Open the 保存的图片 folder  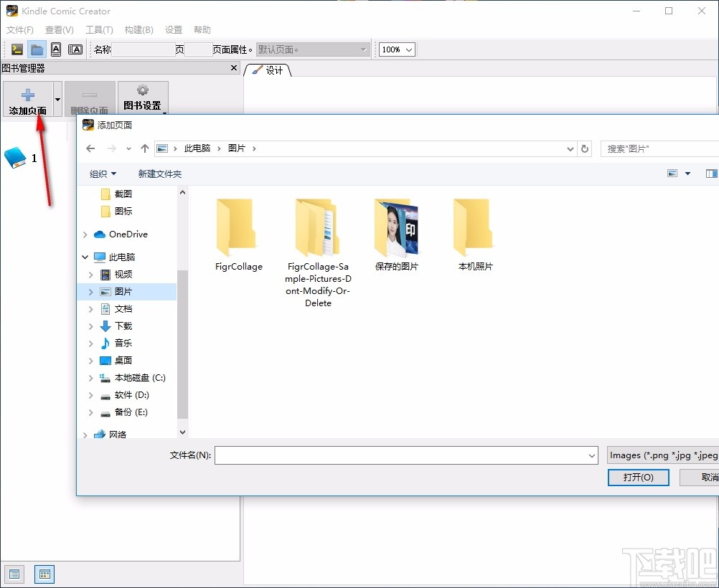397,236
